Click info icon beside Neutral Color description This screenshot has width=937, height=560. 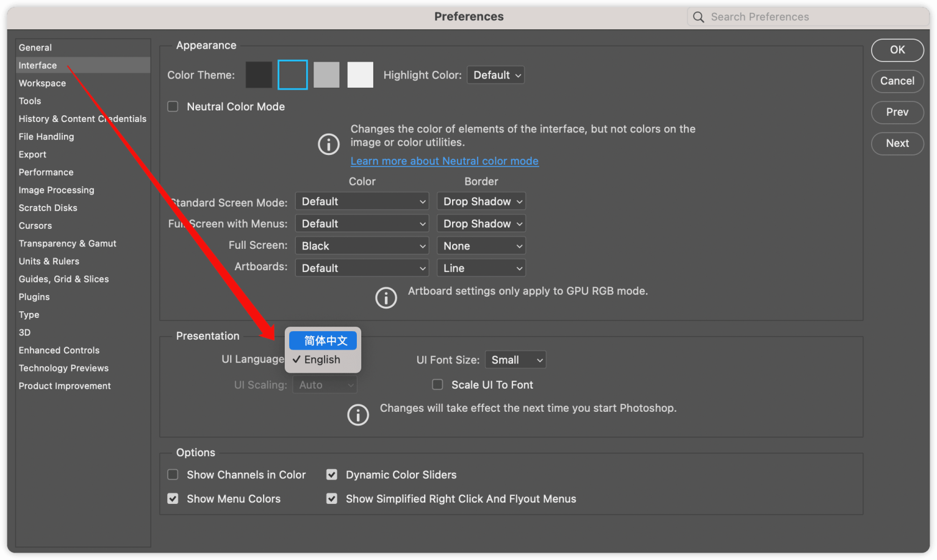329,145
